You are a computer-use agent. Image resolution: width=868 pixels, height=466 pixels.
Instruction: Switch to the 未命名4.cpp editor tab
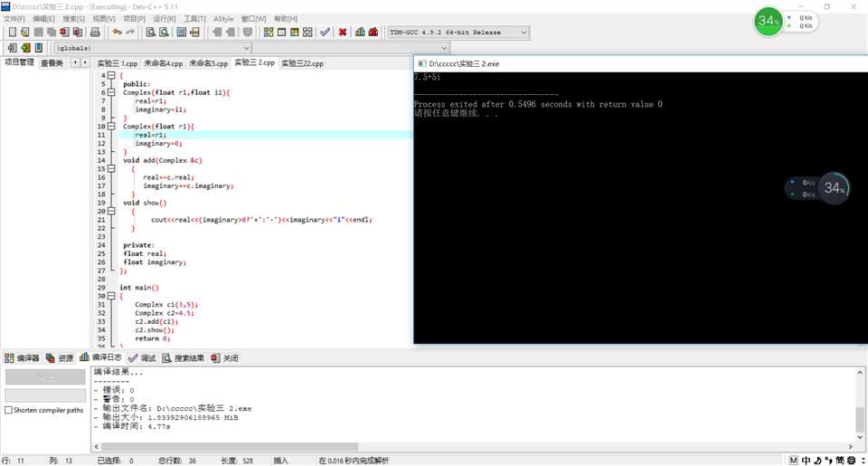click(x=164, y=63)
